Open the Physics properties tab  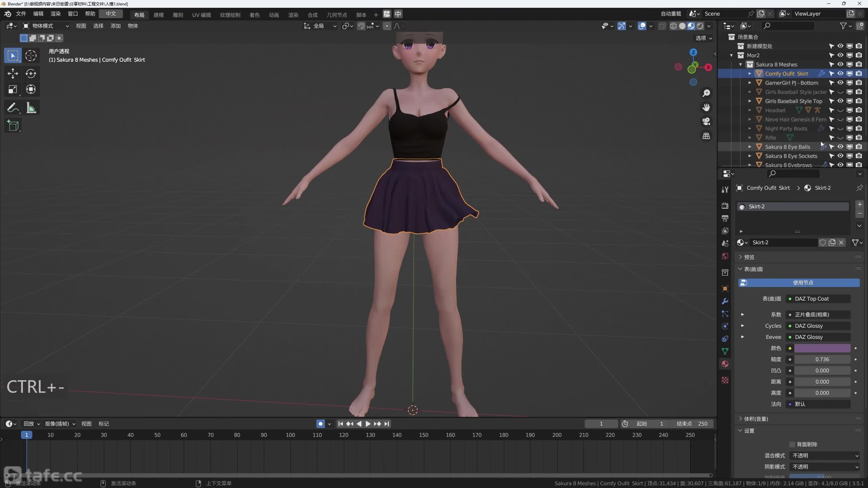click(x=725, y=326)
